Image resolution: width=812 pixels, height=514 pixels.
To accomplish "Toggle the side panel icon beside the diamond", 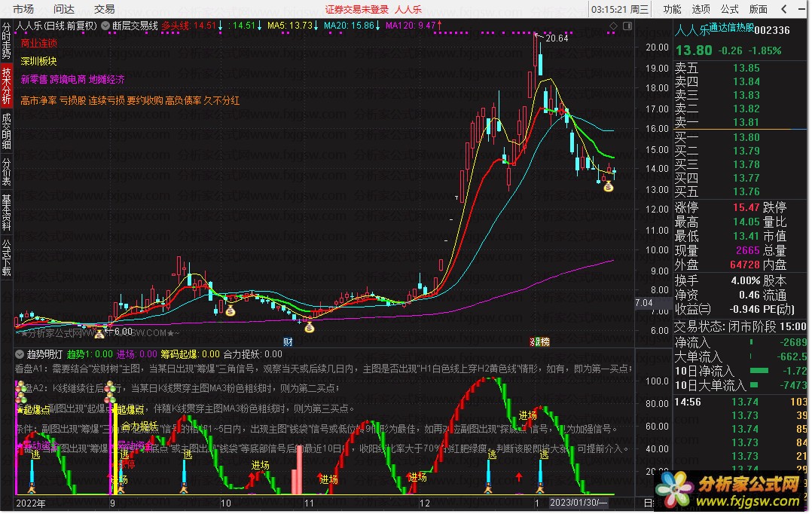I will coord(627,26).
